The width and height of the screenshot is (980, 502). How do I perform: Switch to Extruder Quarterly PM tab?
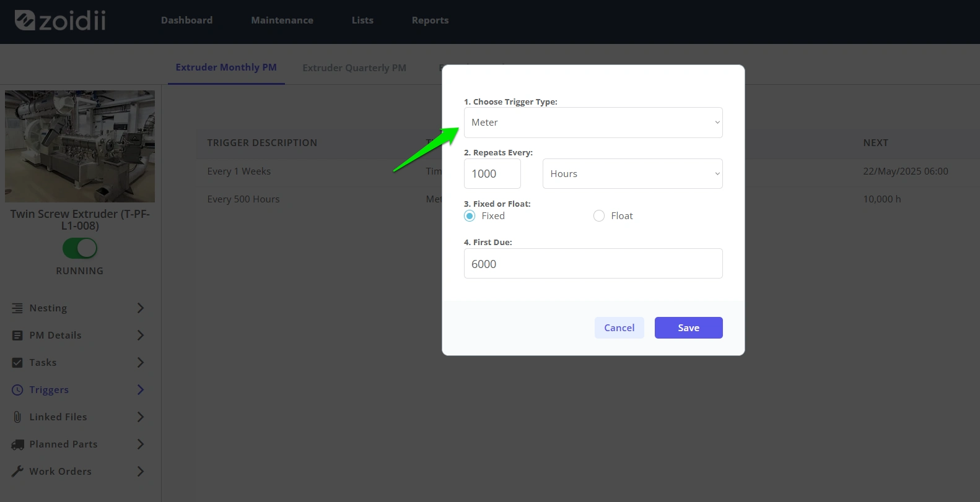coord(354,68)
